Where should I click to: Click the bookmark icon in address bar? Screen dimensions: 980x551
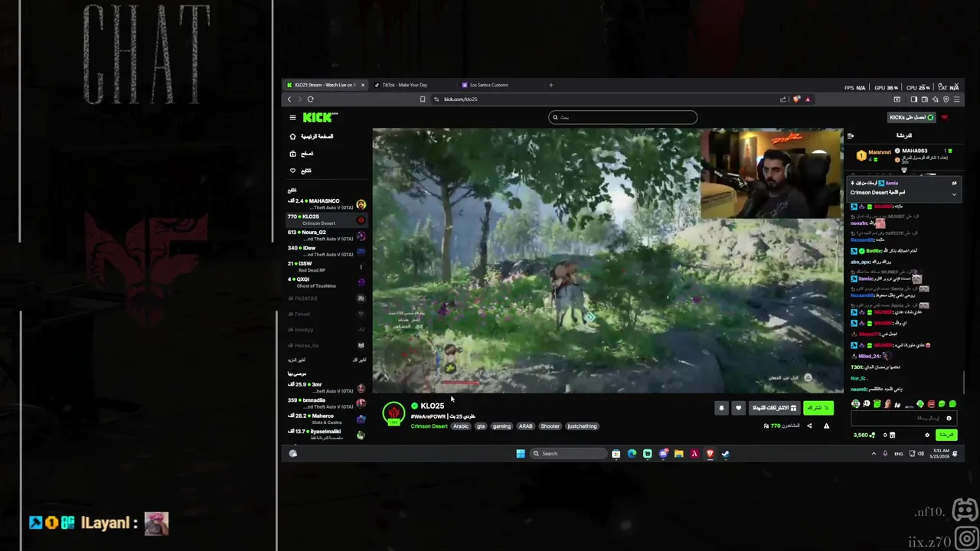click(423, 99)
